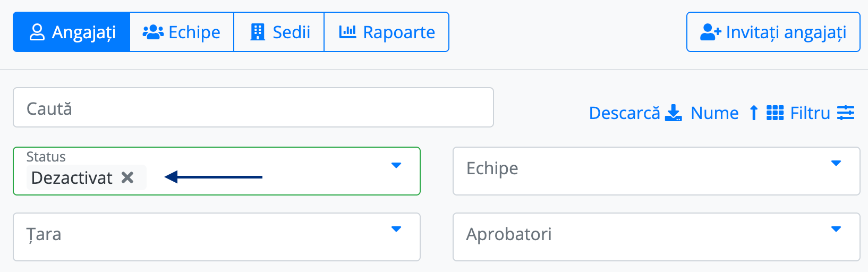Click the add-user icon on Invitați angajați
The height and width of the screenshot is (272, 868).
point(710,32)
